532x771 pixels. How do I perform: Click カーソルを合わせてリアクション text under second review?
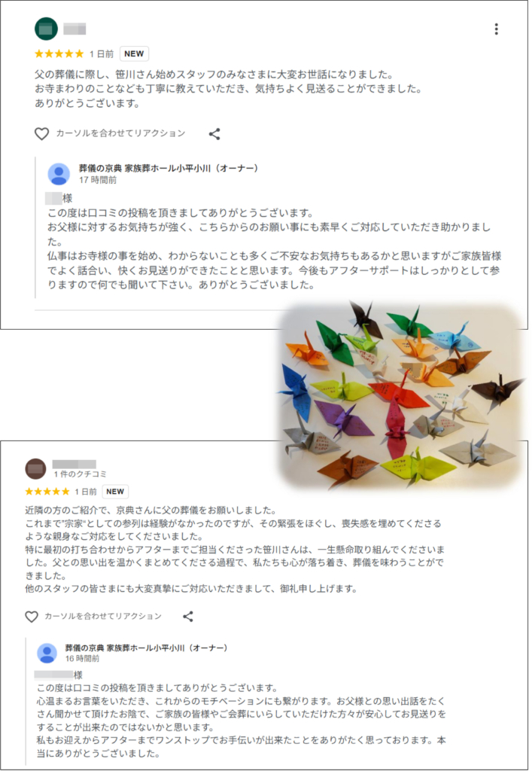pos(103,616)
